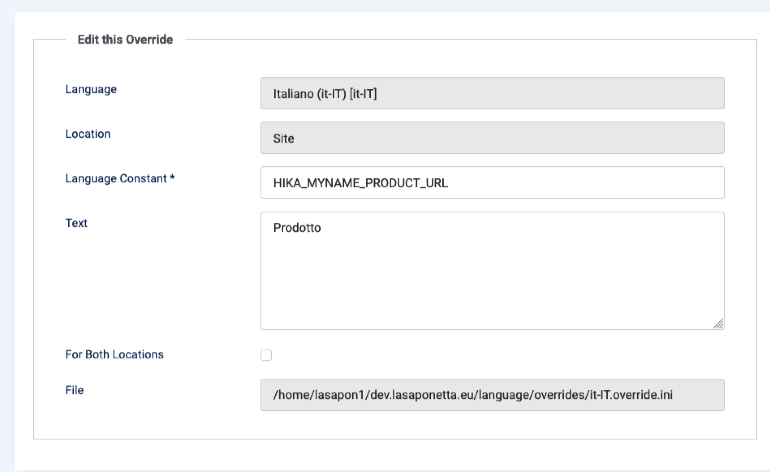Click the "Text" field label
The height and width of the screenshot is (472, 770).
76,223
